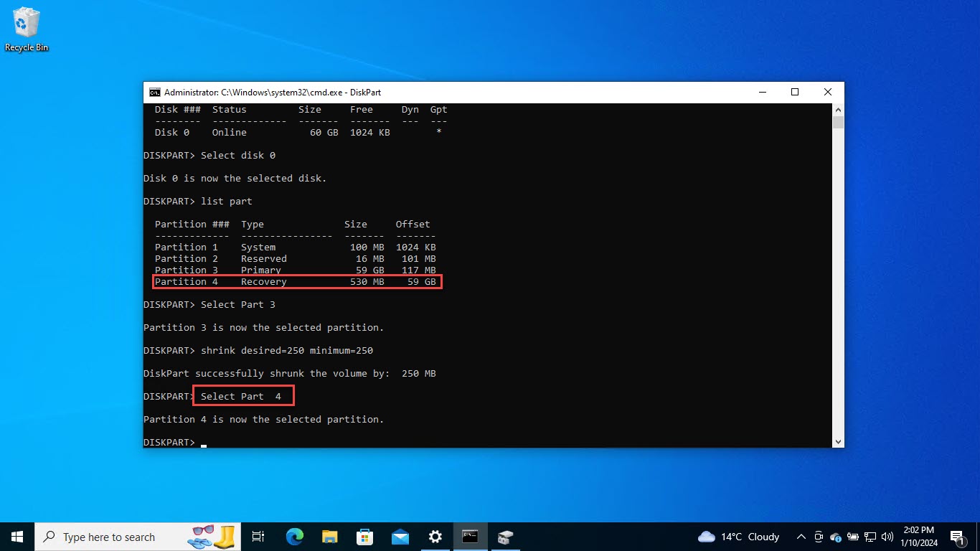
Task: Open the clock showing 2:02 PM
Action: (920, 537)
